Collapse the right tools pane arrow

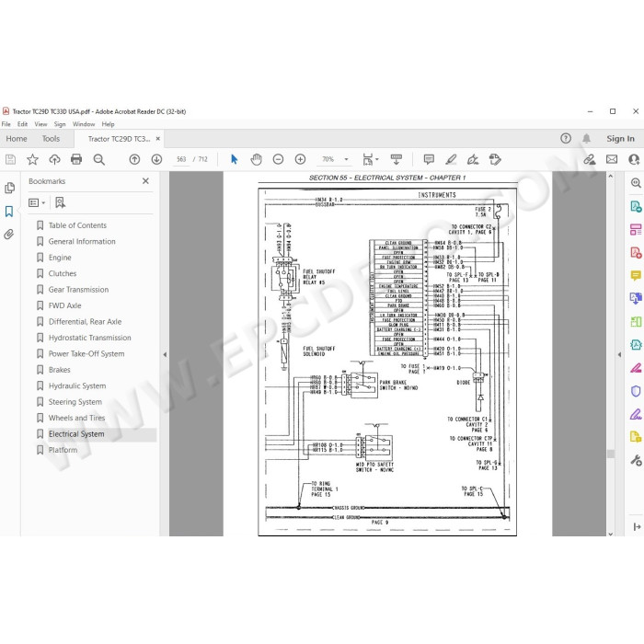pyautogui.click(x=619, y=354)
